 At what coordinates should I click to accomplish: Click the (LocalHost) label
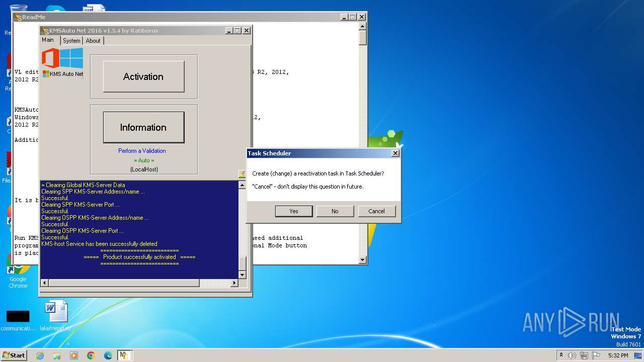point(144,169)
